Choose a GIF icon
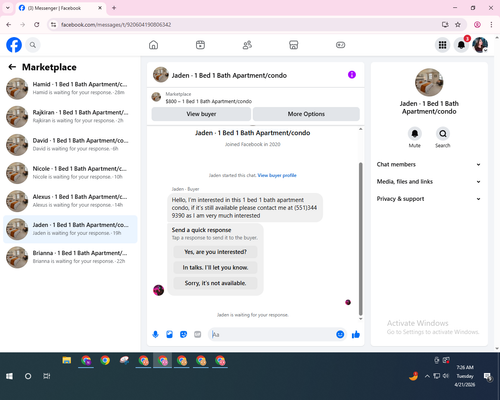Screen dimensions: 500x400 pos(198,334)
